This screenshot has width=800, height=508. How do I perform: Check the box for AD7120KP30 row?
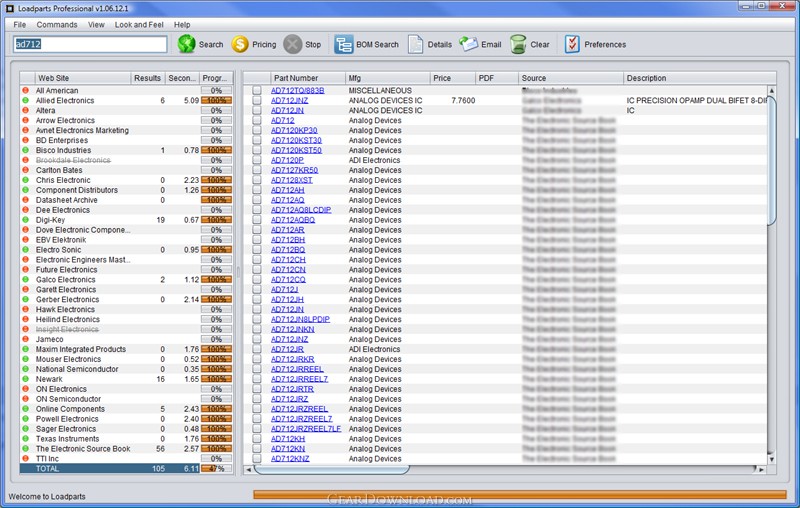point(257,130)
